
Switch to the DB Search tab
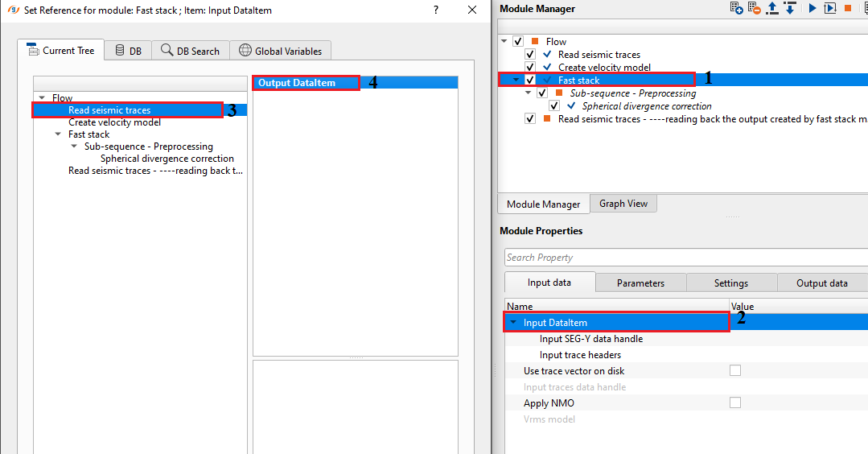coord(190,51)
